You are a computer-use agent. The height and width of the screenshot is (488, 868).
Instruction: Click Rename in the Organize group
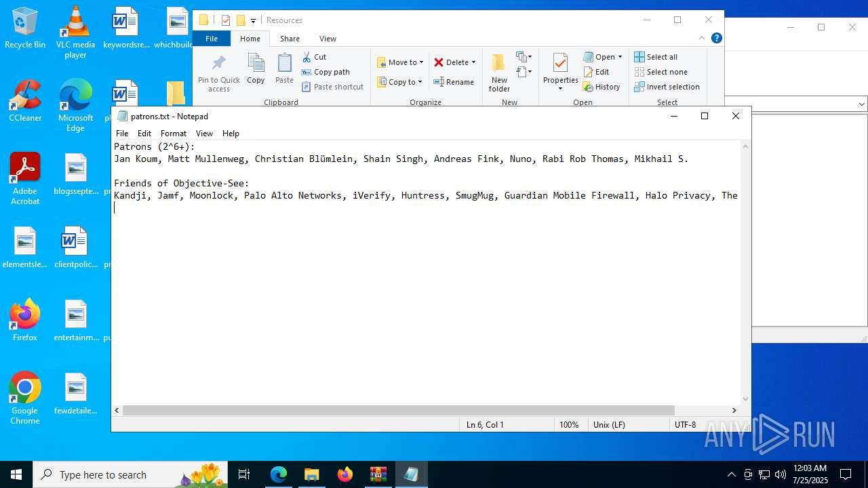click(x=454, y=82)
